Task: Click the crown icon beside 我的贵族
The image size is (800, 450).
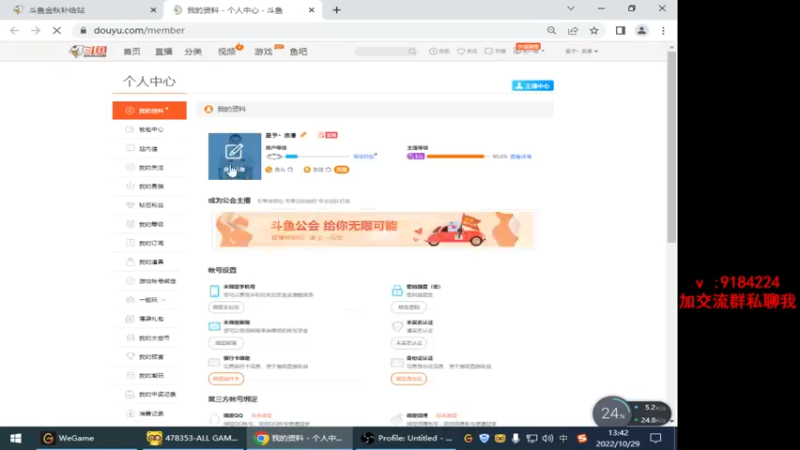Action: (x=130, y=186)
